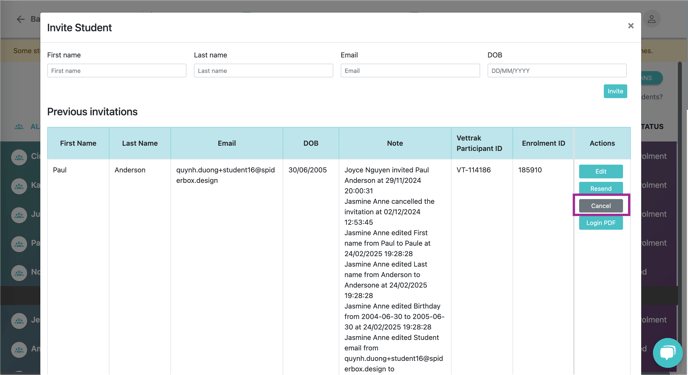Click the date of birth 30/06/2005

308,170
